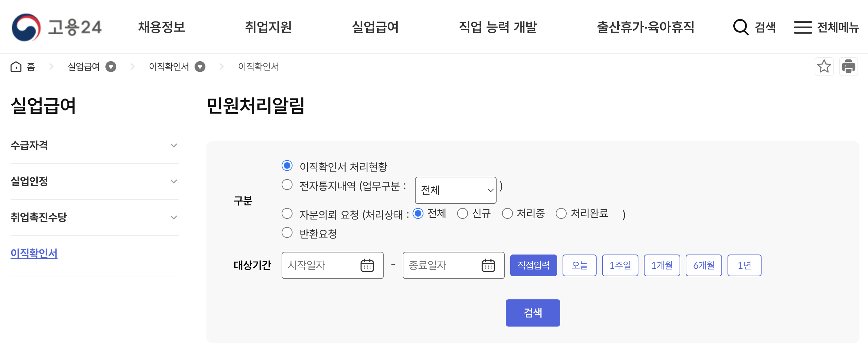Click the home icon in the breadcrumb
Viewport: 868px width, 350px height.
point(17,66)
